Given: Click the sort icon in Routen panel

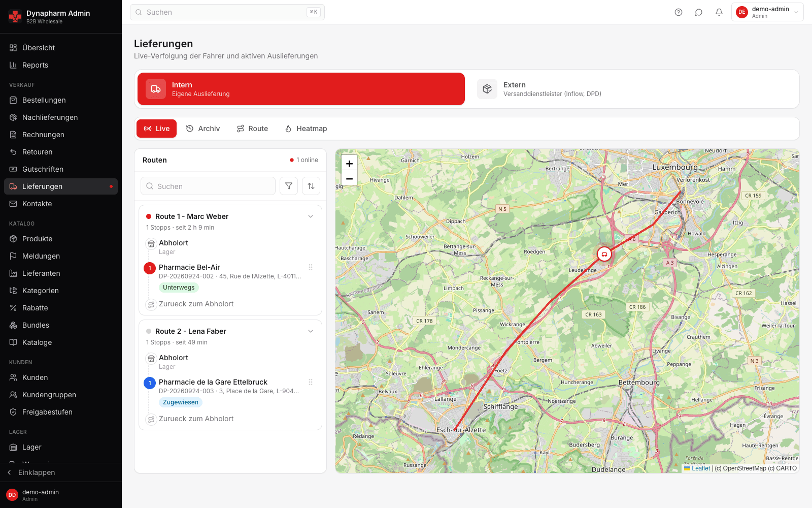Looking at the screenshot, I should coord(311,186).
